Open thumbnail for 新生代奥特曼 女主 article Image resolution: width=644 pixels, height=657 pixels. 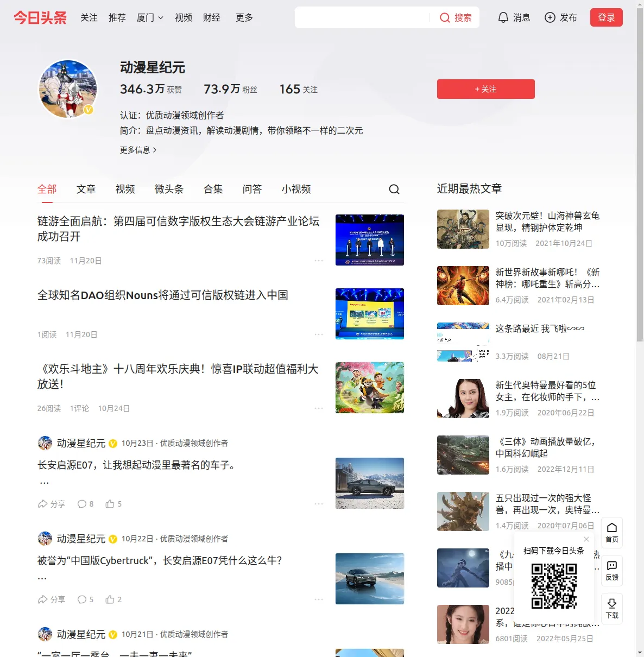(x=463, y=399)
